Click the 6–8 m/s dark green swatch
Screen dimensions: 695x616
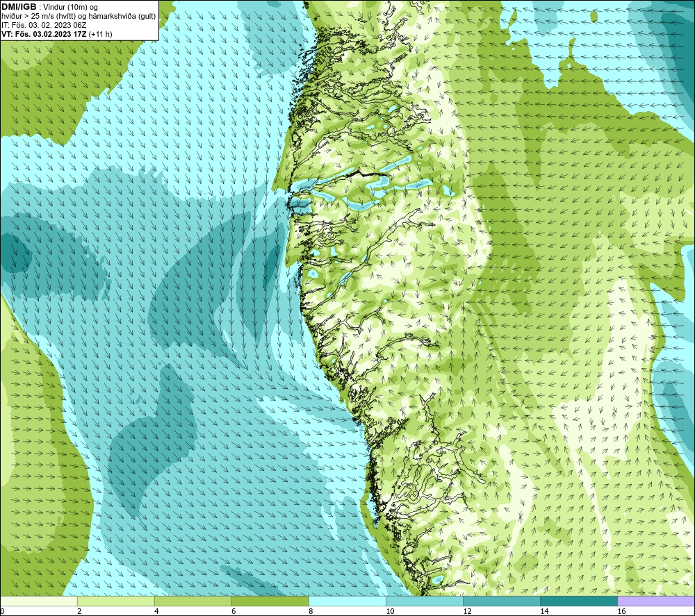(270, 601)
